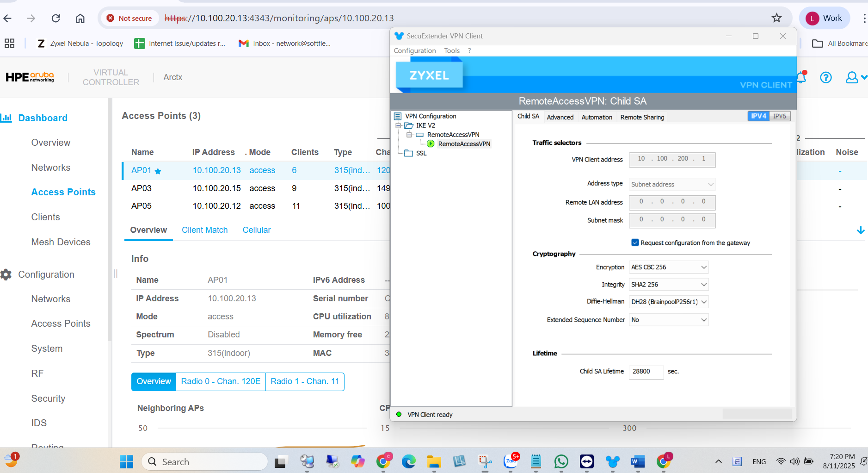
Task: Click the Configuration gear icon
Action: pyautogui.click(x=6, y=274)
